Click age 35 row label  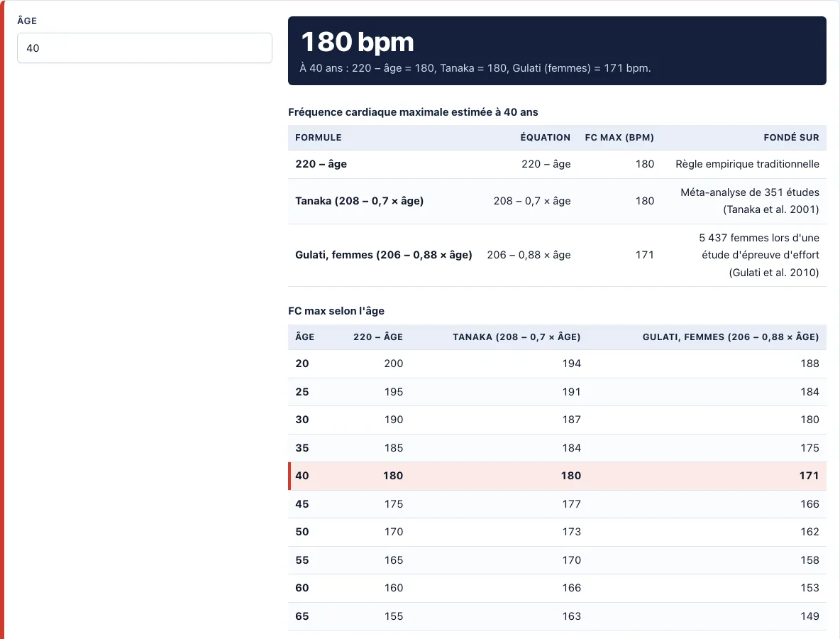point(302,448)
